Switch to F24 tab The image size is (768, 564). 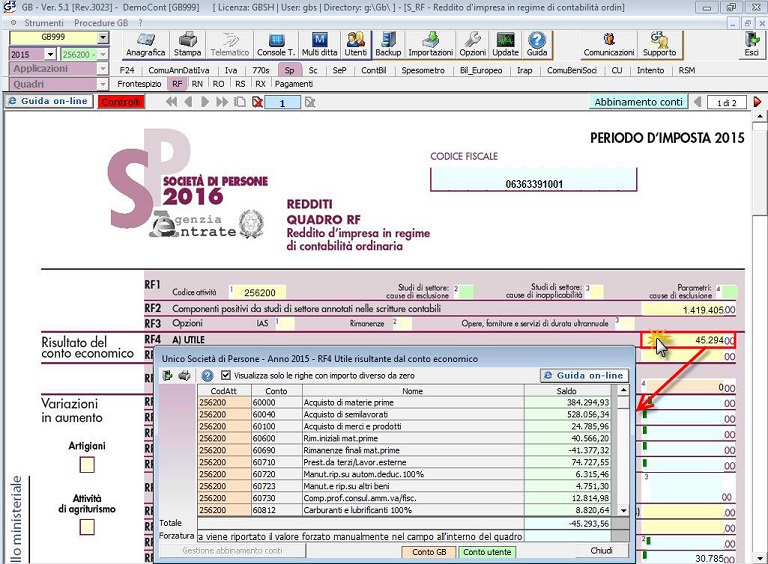tap(126, 70)
